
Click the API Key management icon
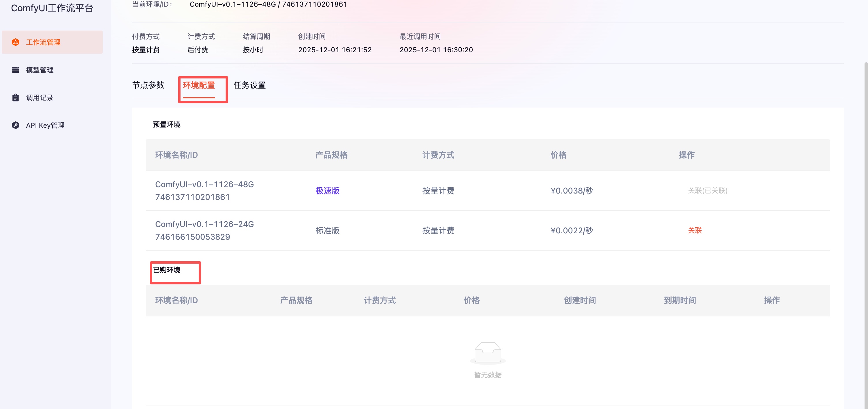[16, 125]
